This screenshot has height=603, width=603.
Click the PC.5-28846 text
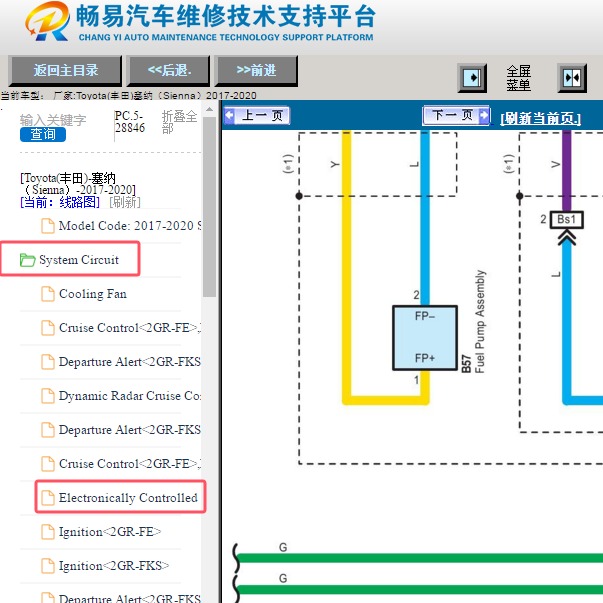tap(130, 122)
